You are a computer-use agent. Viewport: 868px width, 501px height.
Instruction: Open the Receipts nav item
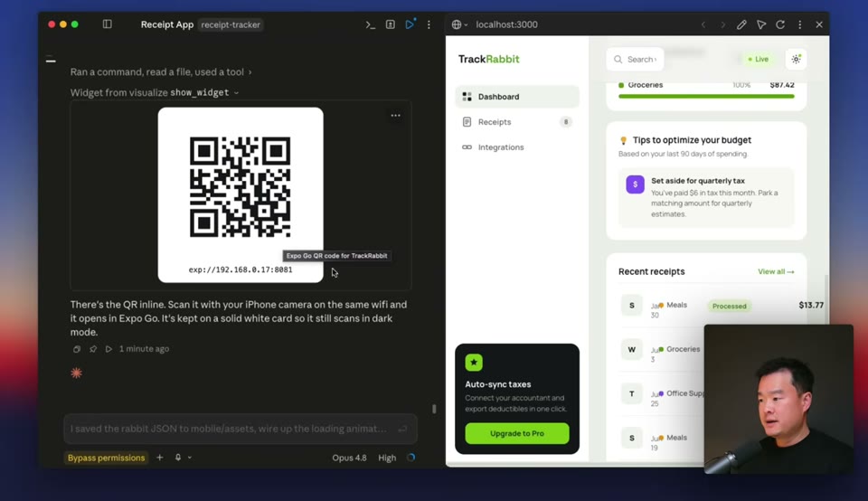coord(517,122)
